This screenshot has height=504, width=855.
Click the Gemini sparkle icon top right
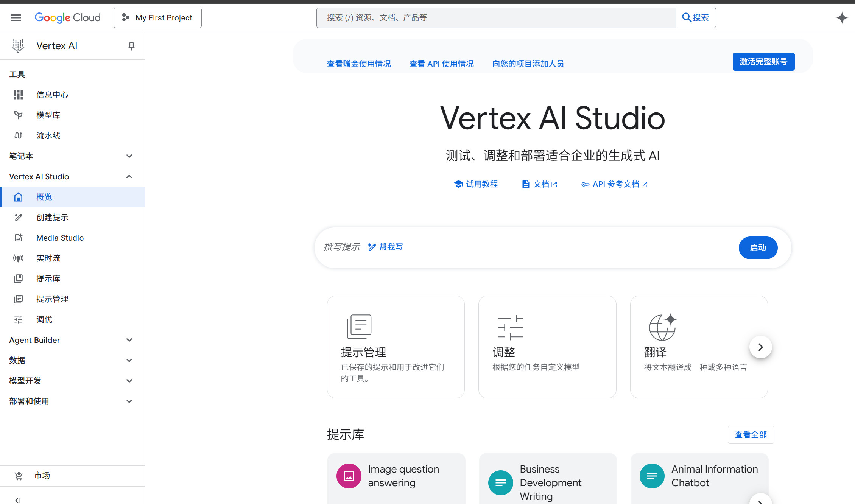click(842, 18)
